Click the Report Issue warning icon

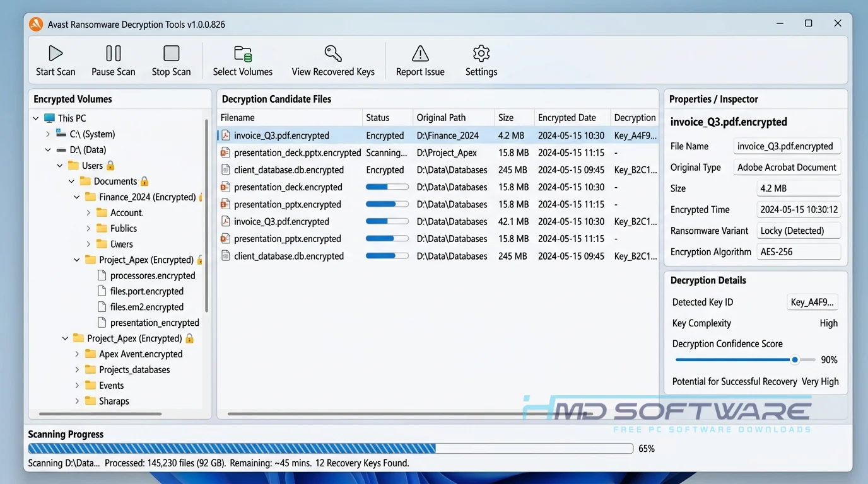click(420, 53)
